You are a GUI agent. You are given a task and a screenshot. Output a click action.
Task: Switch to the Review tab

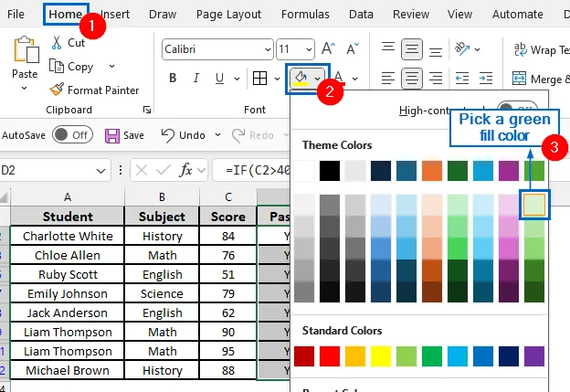point(411,15)
